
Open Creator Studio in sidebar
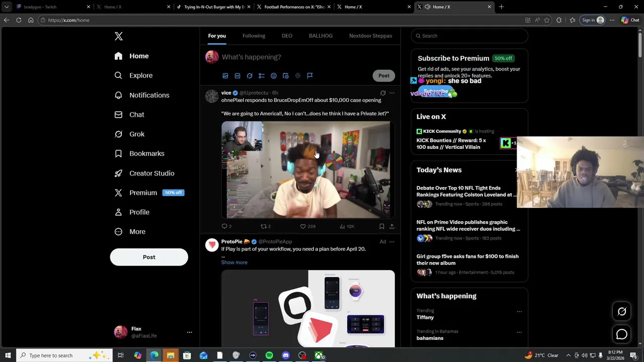(144, 173)
